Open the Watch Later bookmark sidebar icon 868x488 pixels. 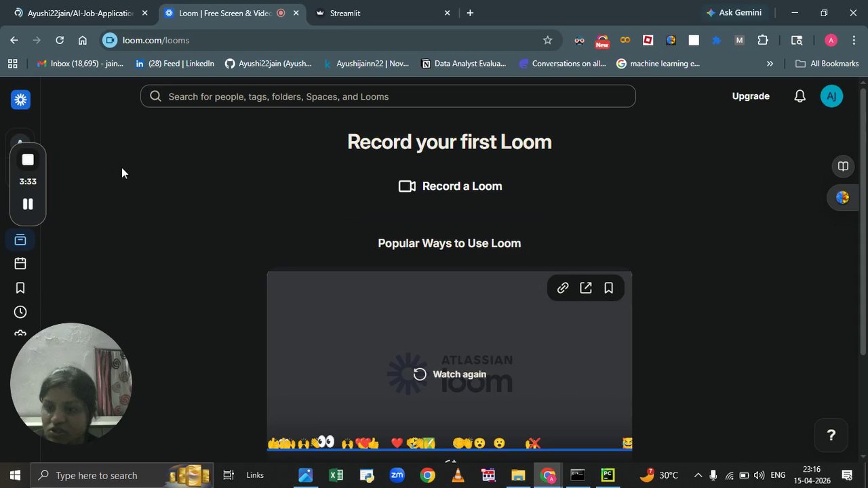pyautogui.click(x=20, y=288)
